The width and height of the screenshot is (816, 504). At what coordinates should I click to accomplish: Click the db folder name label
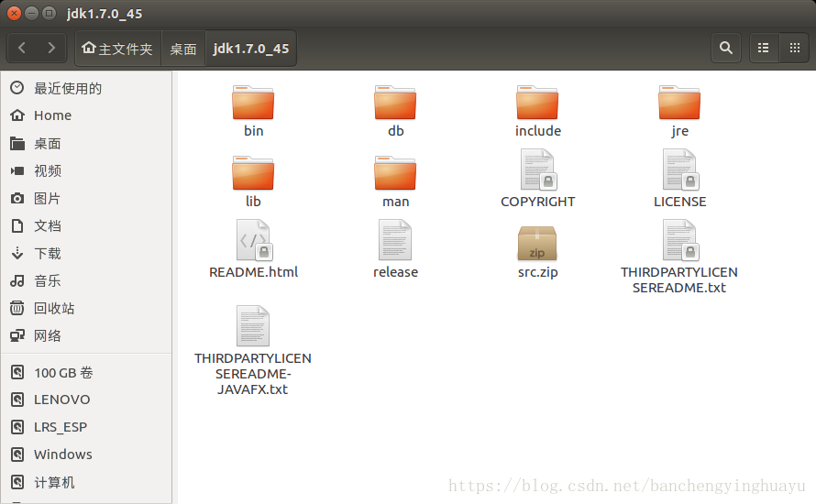tap(395, 131)
